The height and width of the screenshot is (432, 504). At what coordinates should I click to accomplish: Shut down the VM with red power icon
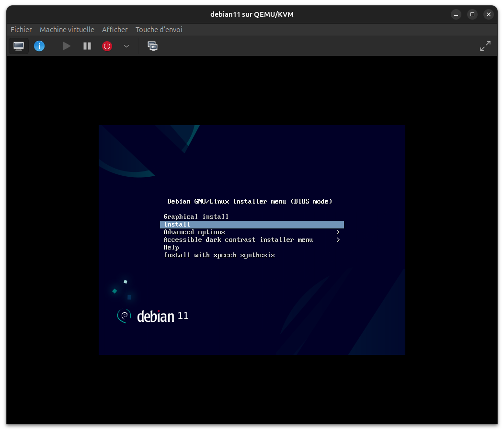(x=107, y=46)
